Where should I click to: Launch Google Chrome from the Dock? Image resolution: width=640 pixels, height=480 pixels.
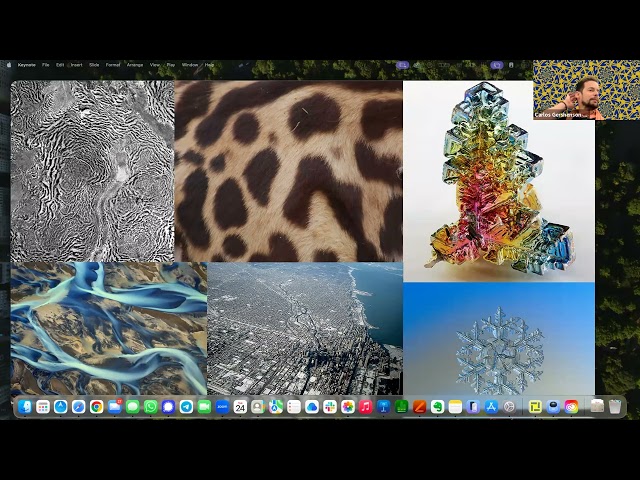coord(96,407)
